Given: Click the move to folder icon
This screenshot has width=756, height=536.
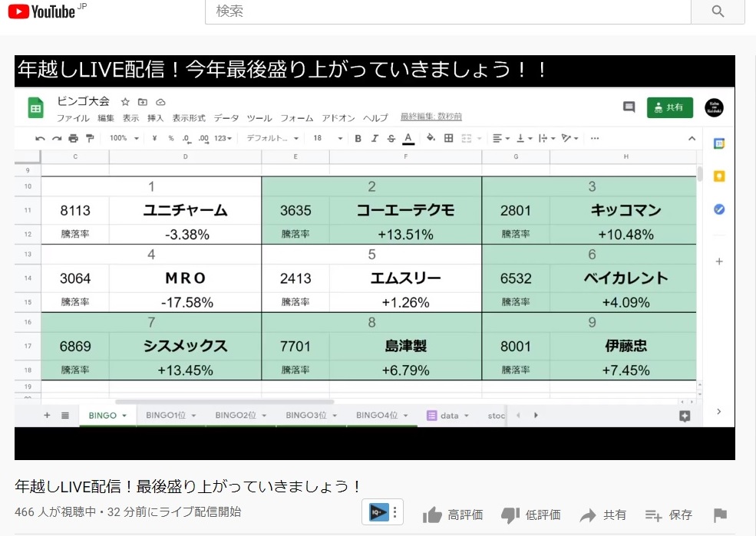Looking at the screenshot, I should 143,102.
